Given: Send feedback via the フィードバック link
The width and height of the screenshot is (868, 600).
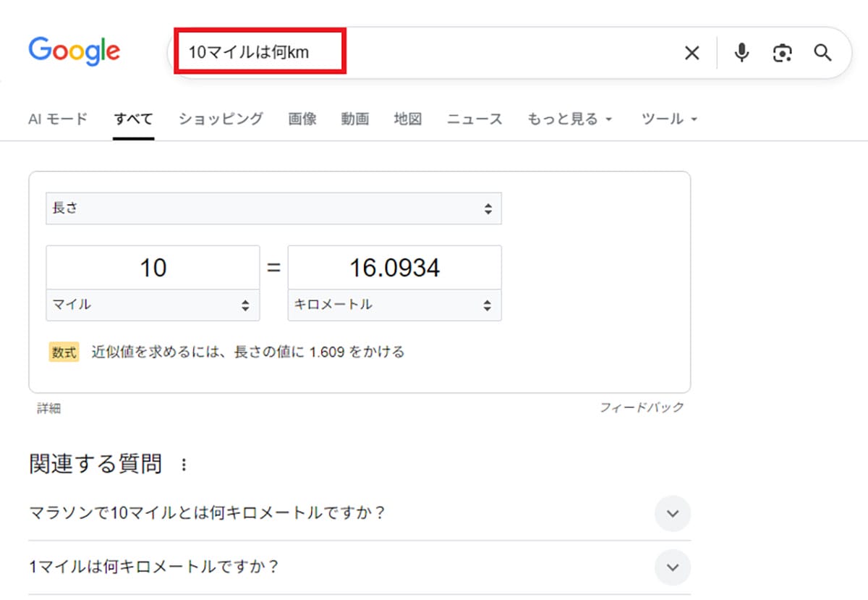Looking at the screenshot, I should tap(643, 407).
